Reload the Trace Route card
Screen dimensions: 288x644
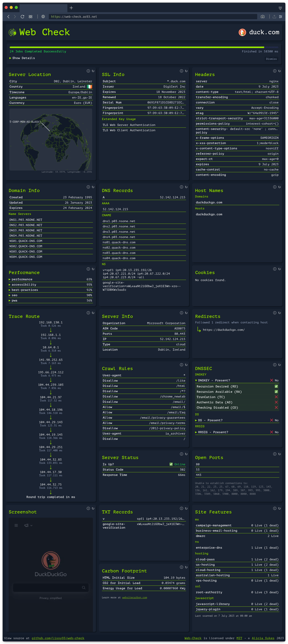(x=93, y=313)
